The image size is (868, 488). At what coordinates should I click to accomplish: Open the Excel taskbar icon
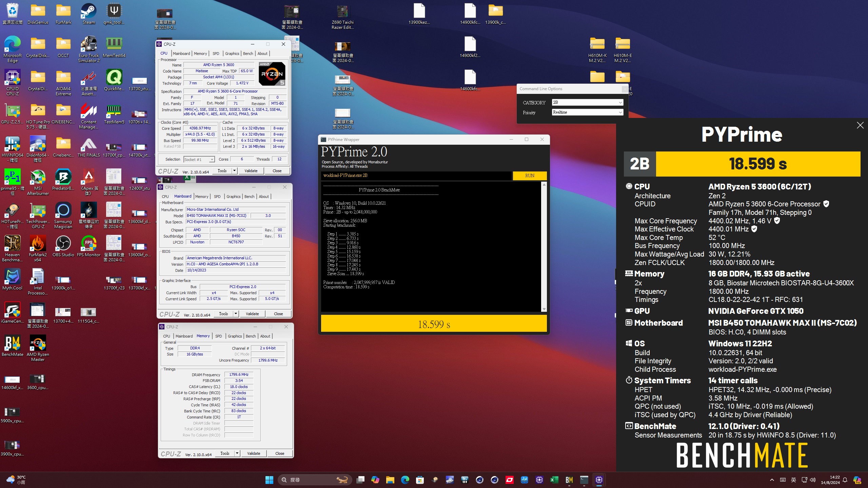(554, 480)
